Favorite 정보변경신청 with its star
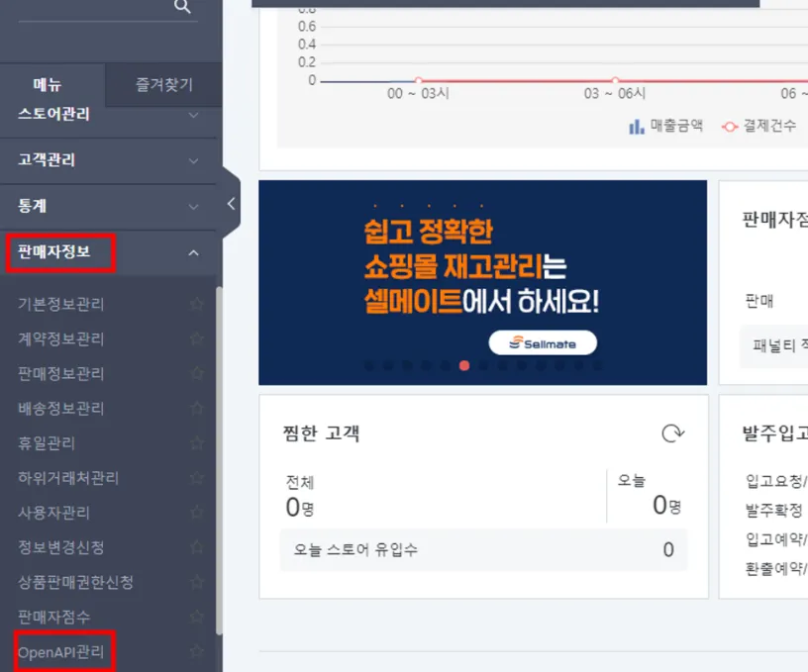Image resolution: width=808 pixels, height=672 pixels. pyautogui.click(x=196, y=547)
